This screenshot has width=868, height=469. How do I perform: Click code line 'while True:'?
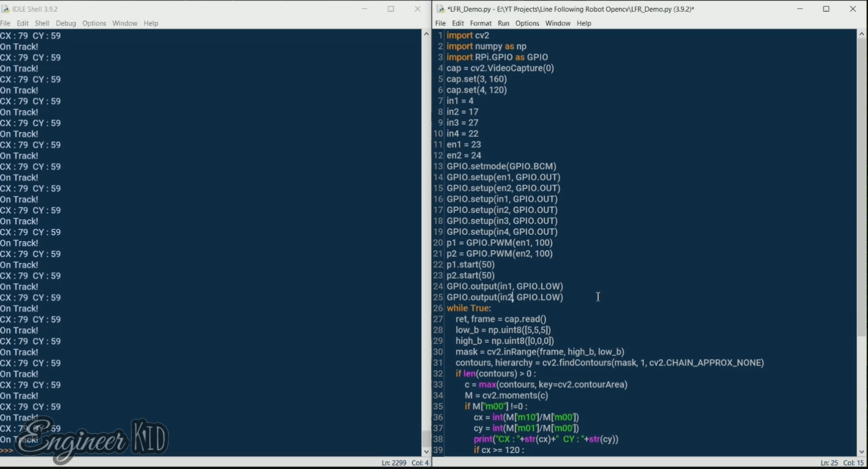pos(469,308)
